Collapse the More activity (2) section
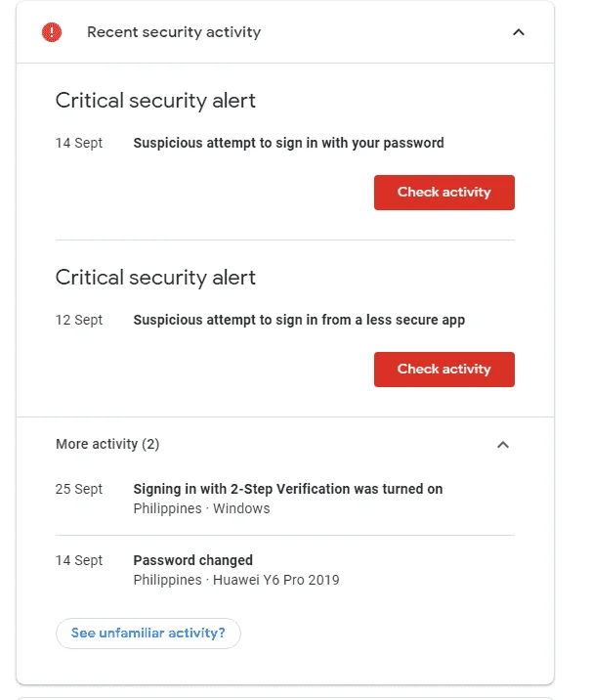Screen dimensions: 591x700 point(503,445)
